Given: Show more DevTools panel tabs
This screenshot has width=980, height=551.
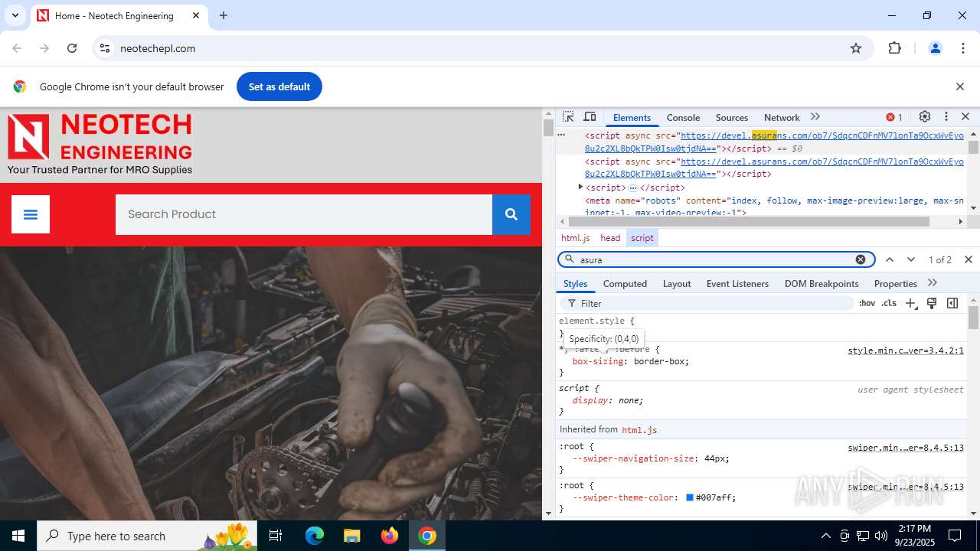Looking at the screenshot, I should click(x=815, y=117).
